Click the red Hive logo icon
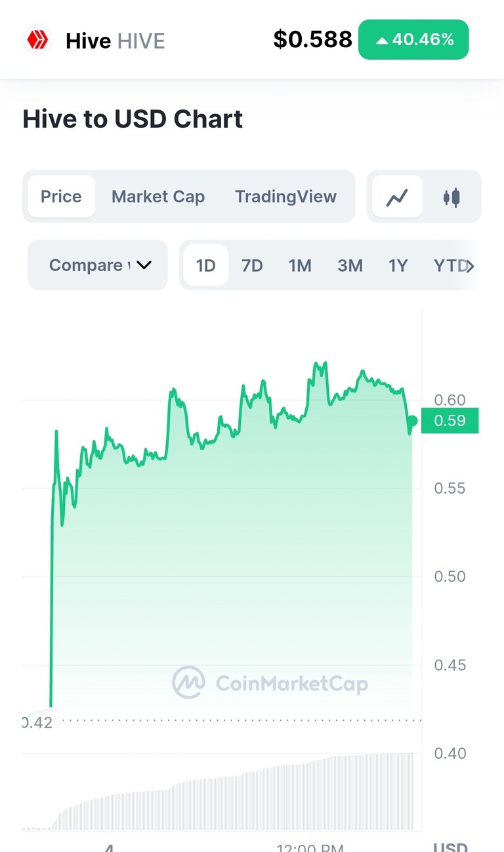 (x=37, y=41)
